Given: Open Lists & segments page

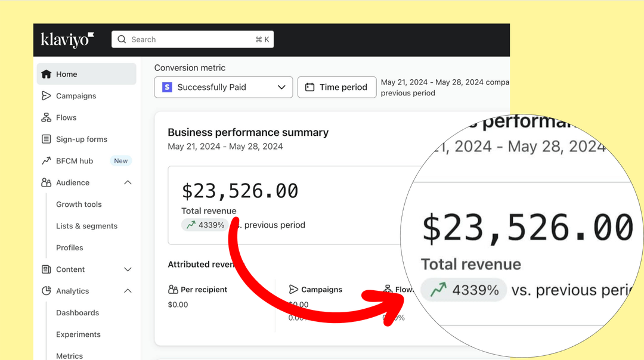Looking at the screenshot, I should point(86,226).
